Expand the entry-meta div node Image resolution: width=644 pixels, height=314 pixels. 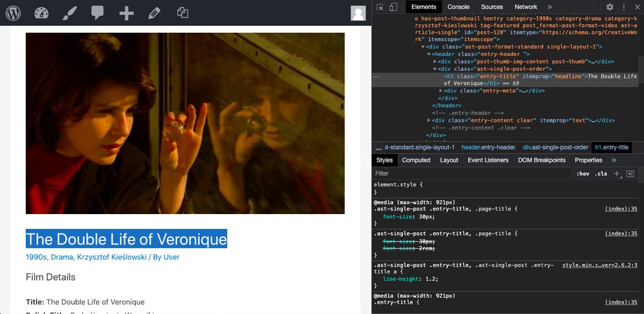point(440,91)
